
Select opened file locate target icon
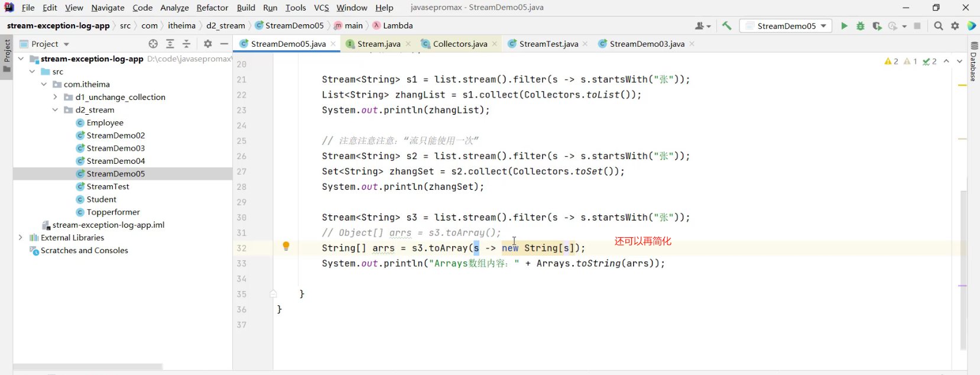tap(154, 44)
